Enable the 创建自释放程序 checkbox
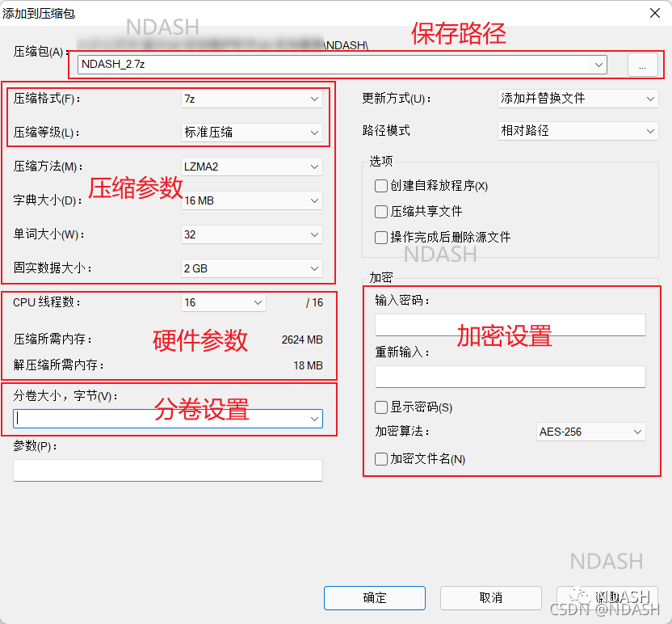This screenshot has height=624, width=672. click(x=381, y=186)
